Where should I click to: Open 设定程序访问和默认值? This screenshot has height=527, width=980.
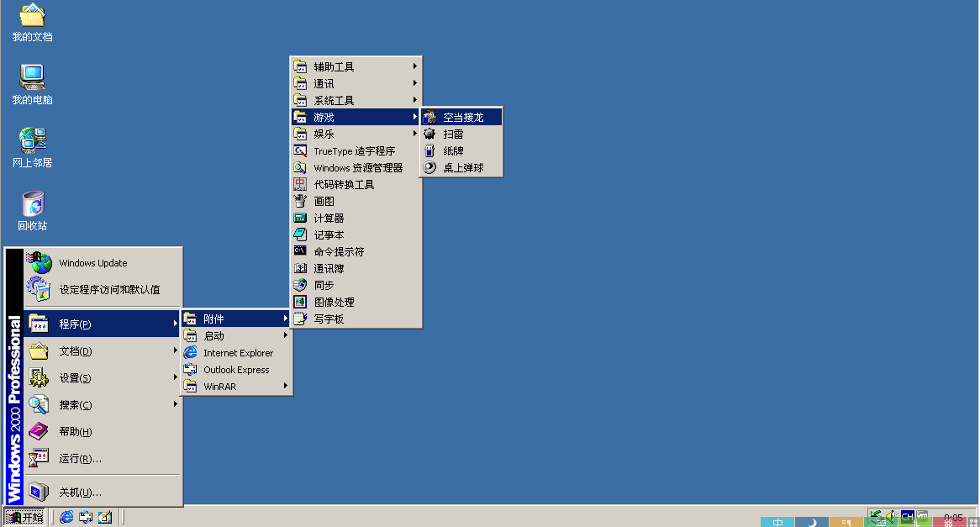[x=103, y=289]
